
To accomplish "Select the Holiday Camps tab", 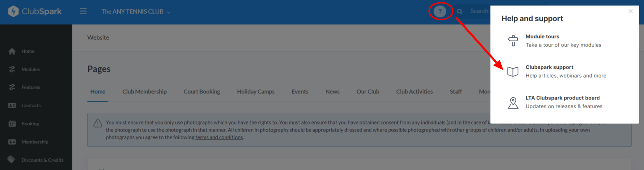I will coord(256,92).
